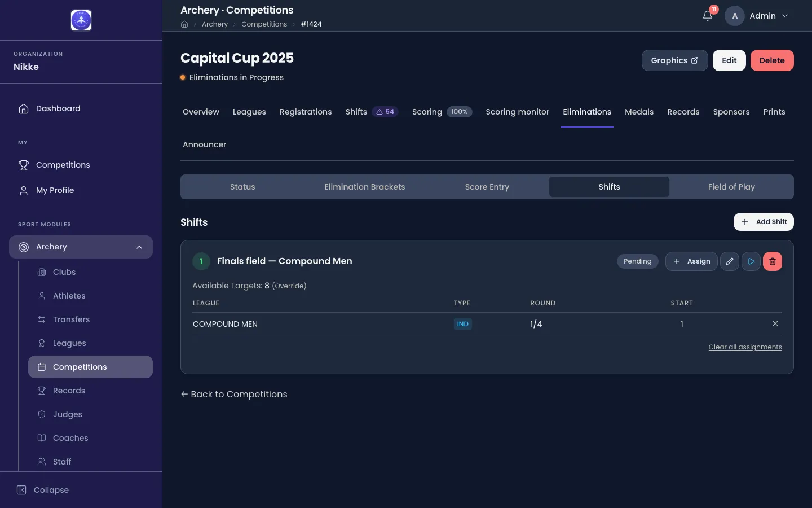This screenshot has height=508, width=812.
Task: Click the Pending status badge
Action: [638, 261]
